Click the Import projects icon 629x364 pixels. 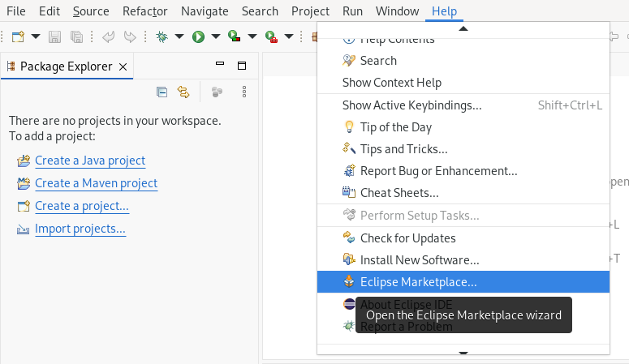(23, 229)
